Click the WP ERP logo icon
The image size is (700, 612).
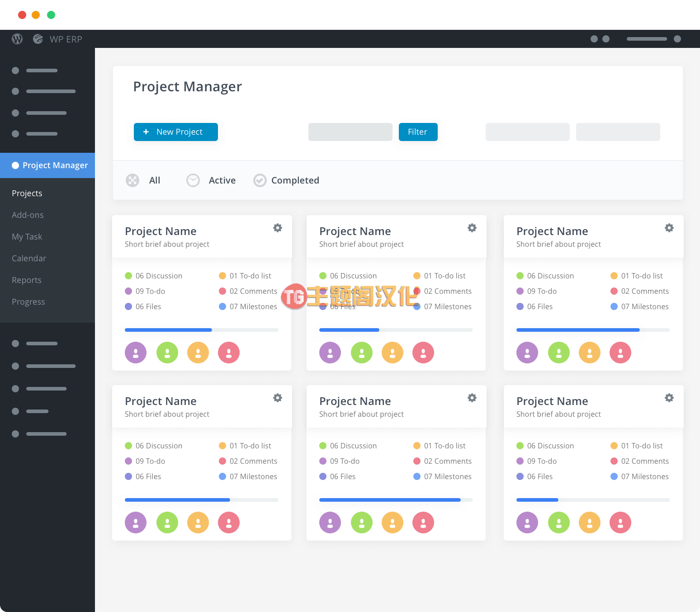click(38, 39)
